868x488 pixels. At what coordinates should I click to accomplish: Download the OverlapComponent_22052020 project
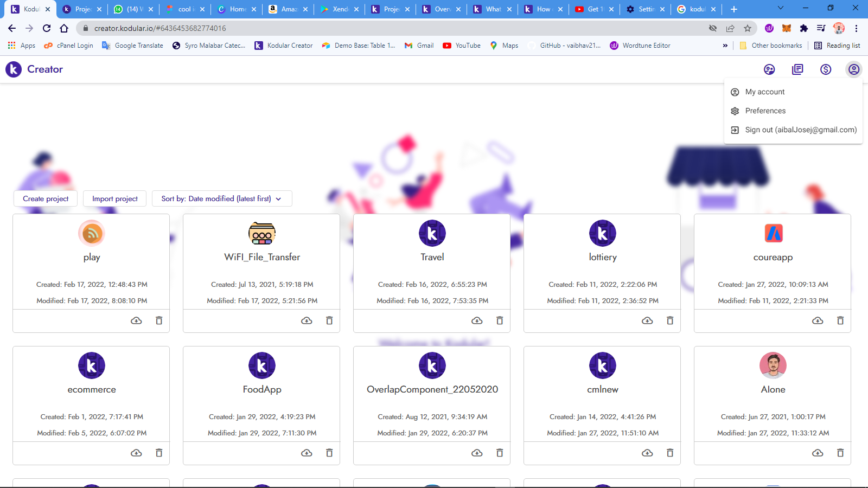pos(477,453)
